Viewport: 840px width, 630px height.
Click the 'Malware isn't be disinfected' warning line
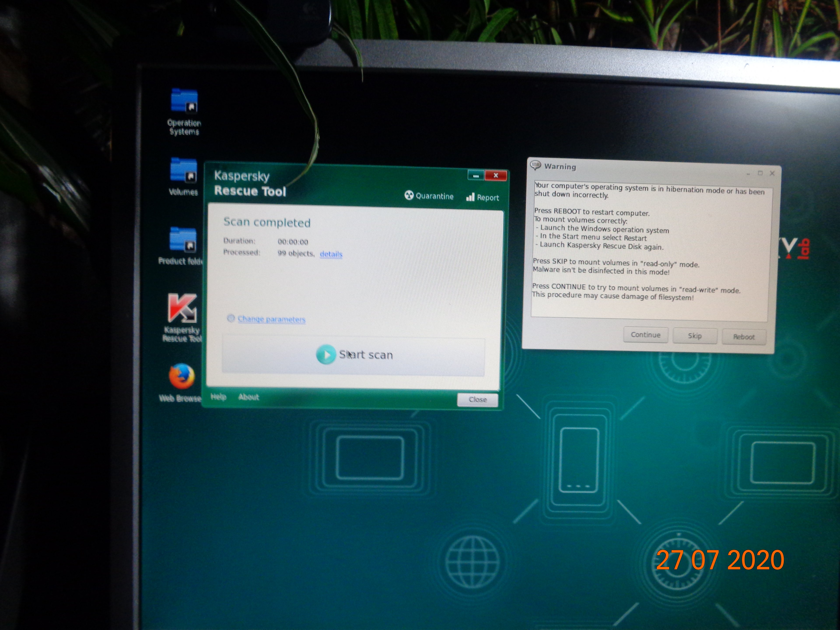601,270
